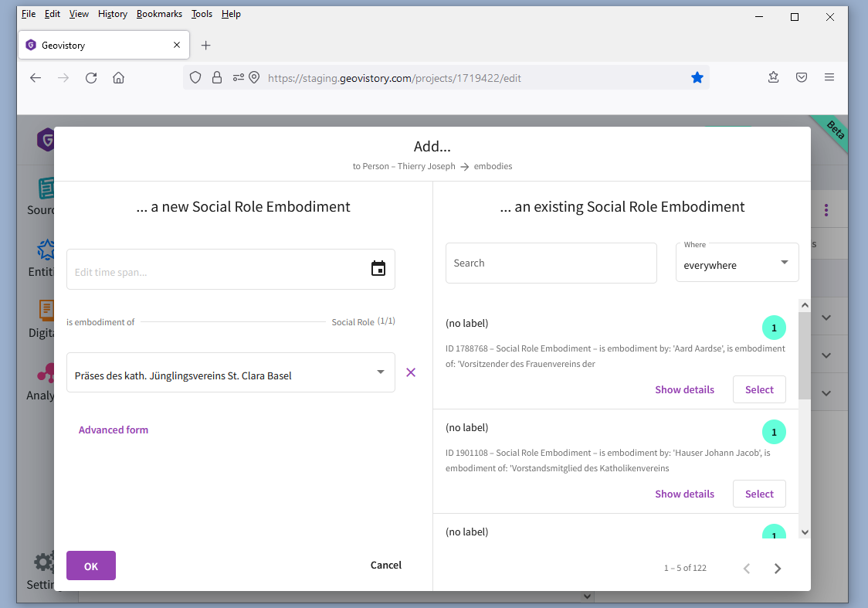Click the count badge for ID 1788768
Screen dimensions: 868x608
(774, 328)
